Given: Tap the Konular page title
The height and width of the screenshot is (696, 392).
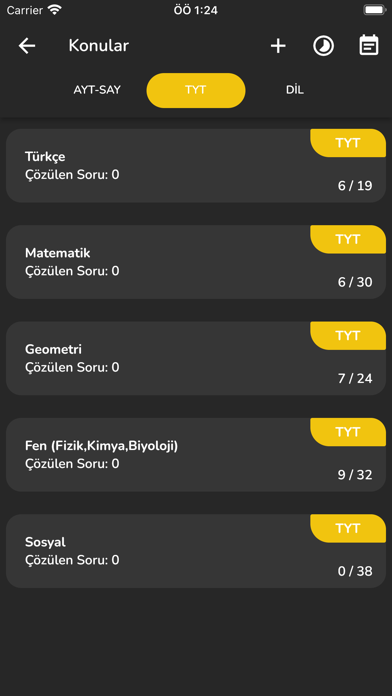Looking at the screenshot, I should [x=99, y=46].
